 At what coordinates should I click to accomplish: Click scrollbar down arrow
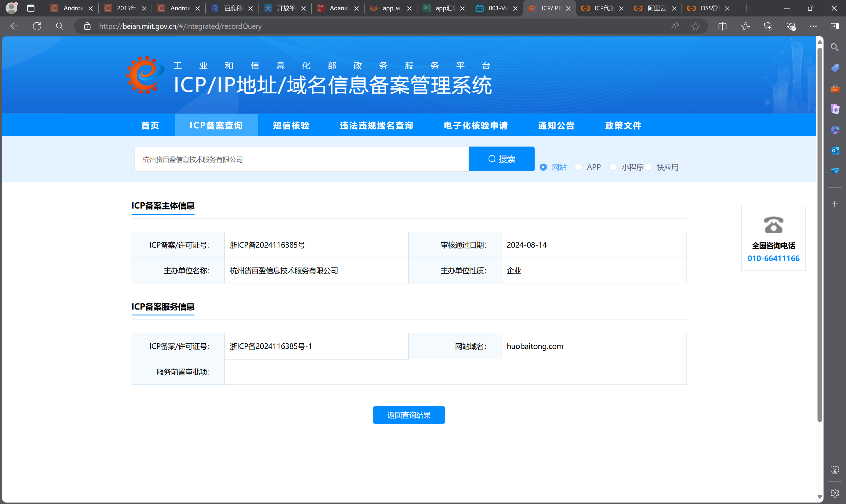click(820, 497)
